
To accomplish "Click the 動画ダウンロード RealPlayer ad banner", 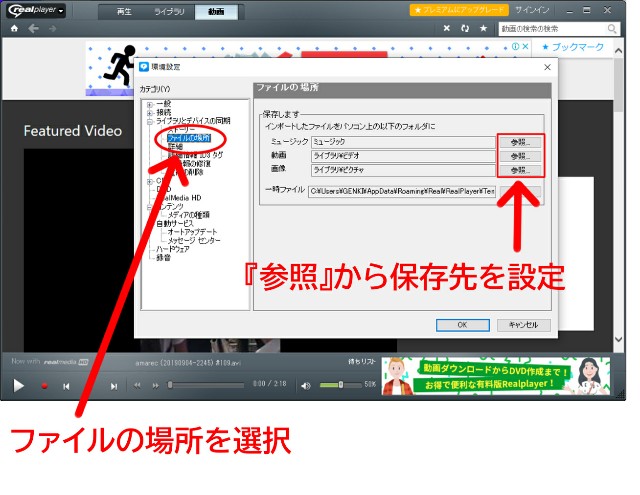I will 496,376.
